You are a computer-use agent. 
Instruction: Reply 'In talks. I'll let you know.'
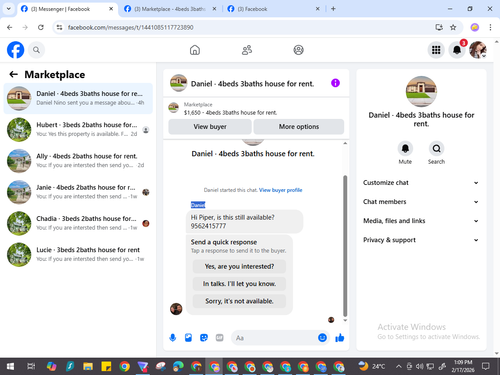pos(239,284)
